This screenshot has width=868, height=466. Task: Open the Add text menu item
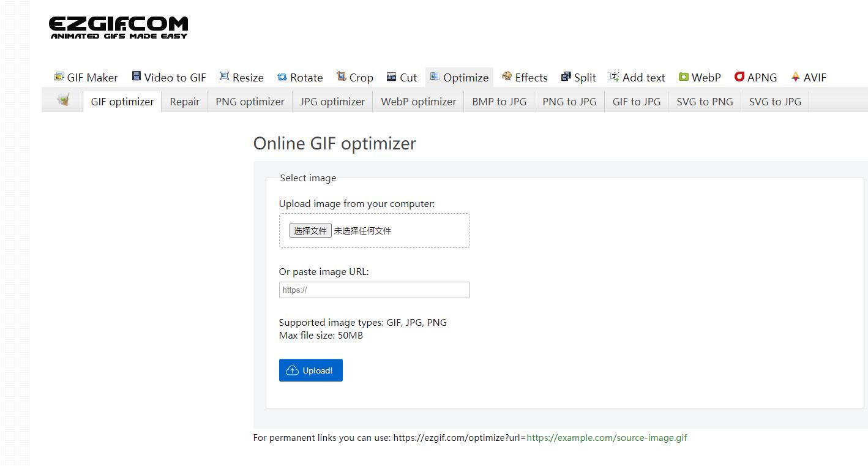pos(637,77)
